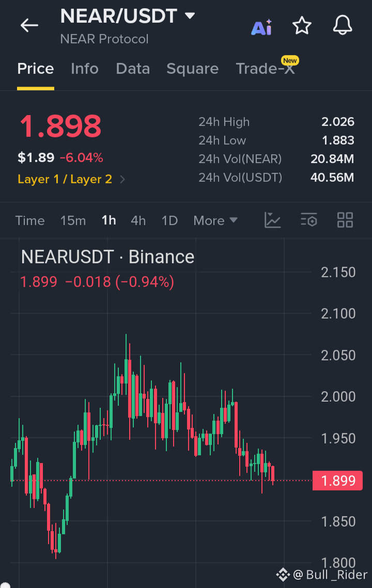Switch to the Square tab
Viewport: 372px width, 588px height.
click(193, 69)
